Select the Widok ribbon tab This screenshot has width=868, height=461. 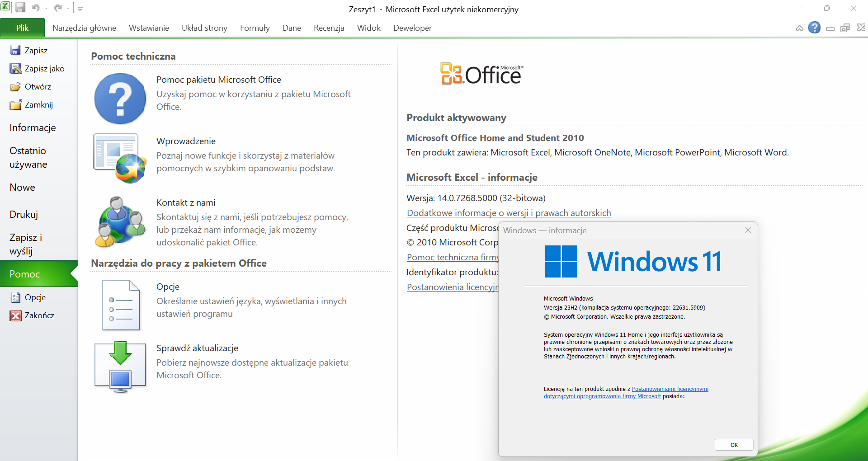coord(369,28)
